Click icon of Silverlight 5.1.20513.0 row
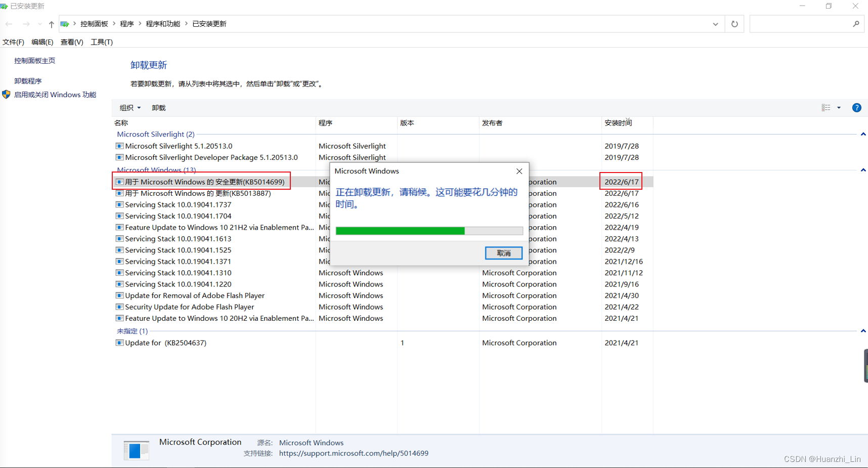Image resolution: width=868 pixels, height=468 pixels. [119, 146]
